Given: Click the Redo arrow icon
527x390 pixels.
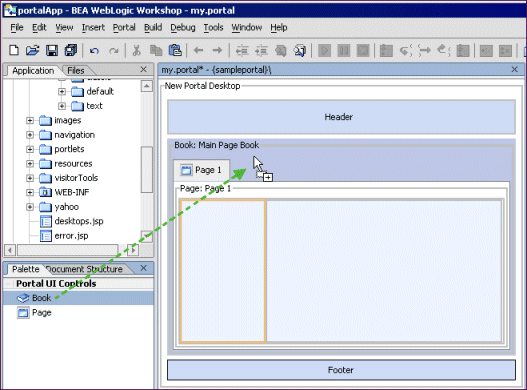Looking at the screenshot, I should click(x=114, y=51).
